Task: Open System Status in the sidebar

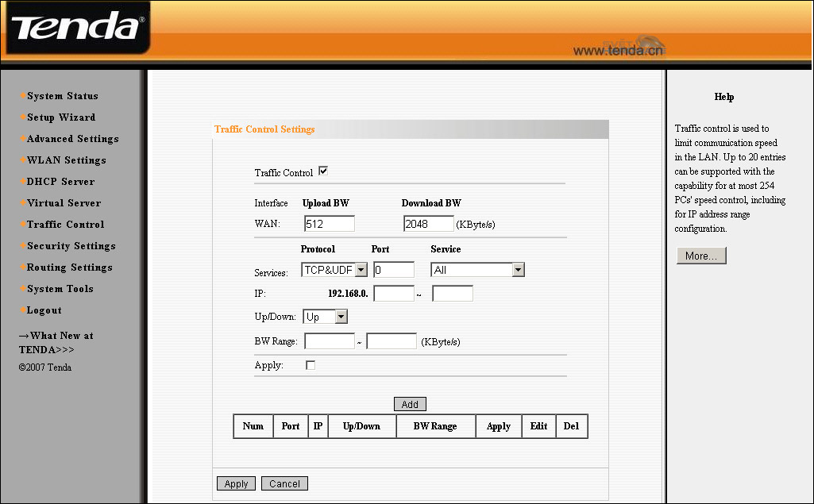Action: (62, 96)
